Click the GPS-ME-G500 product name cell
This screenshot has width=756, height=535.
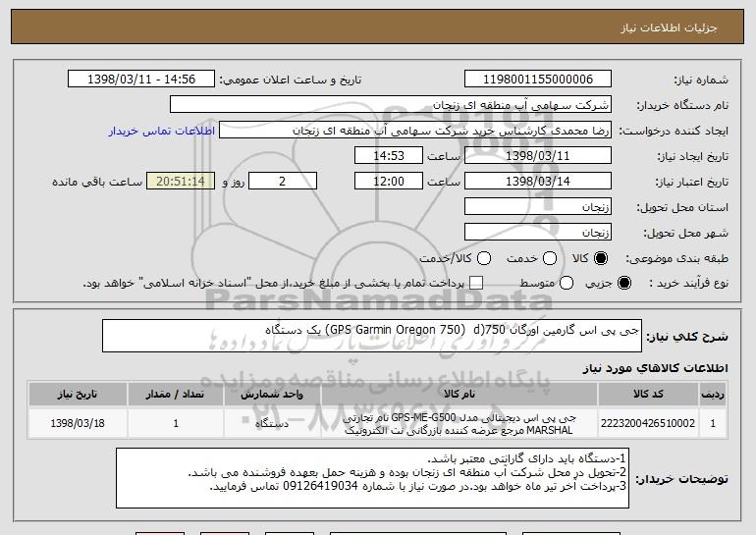point(459,423)
